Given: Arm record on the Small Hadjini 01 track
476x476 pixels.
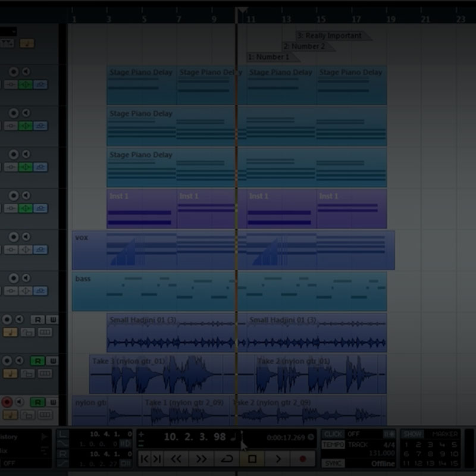Looking at the screenshot, I should click(7, 320).
